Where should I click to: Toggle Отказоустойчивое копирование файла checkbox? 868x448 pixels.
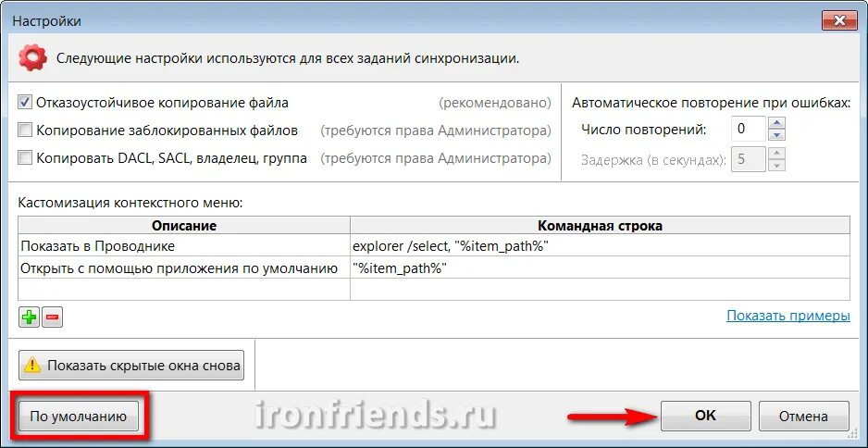(x=25, y=102)
